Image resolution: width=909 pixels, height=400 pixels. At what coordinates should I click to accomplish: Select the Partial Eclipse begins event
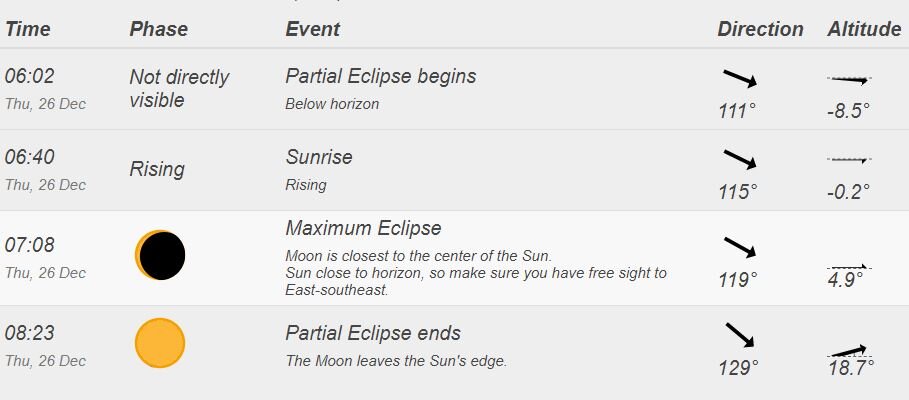[381, 76]
